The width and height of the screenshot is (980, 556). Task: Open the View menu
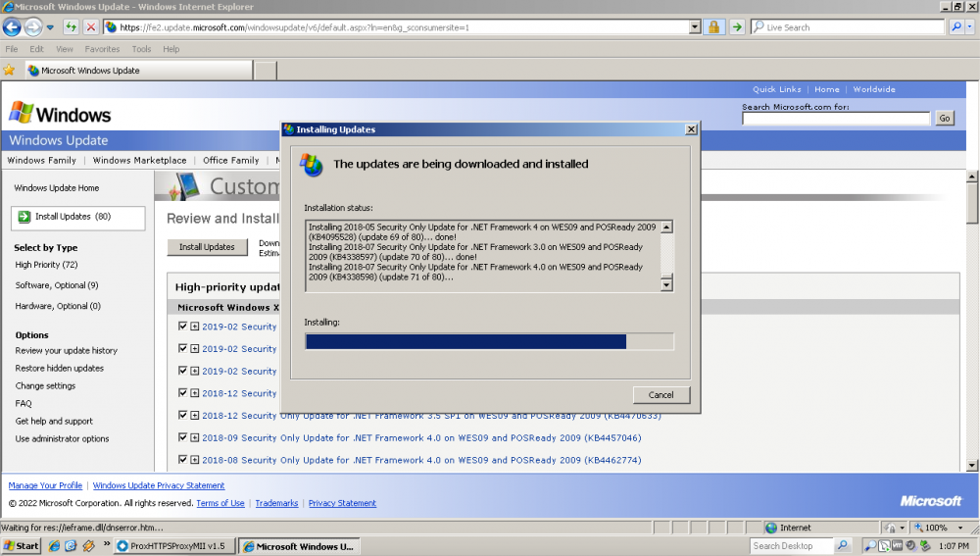64,49
